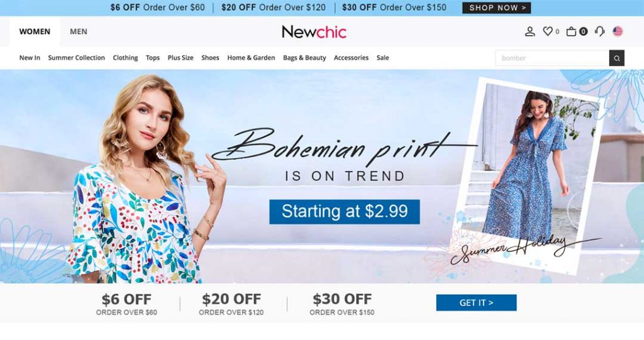The image size is (644, 340).
Task: Open the Summer Collection category
Action: click(x=76, y=58)
